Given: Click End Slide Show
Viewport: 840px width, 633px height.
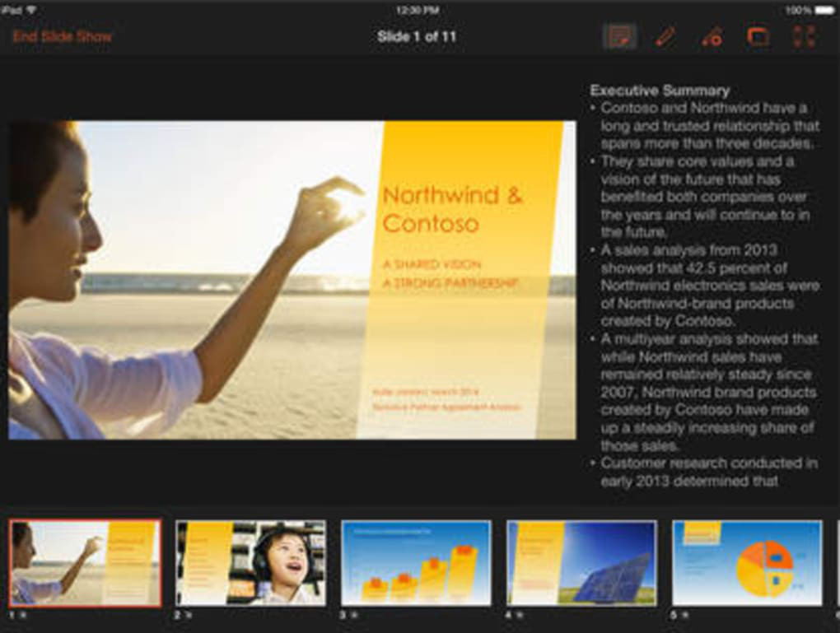Looking at the screenshot, I should click(62, 36).
